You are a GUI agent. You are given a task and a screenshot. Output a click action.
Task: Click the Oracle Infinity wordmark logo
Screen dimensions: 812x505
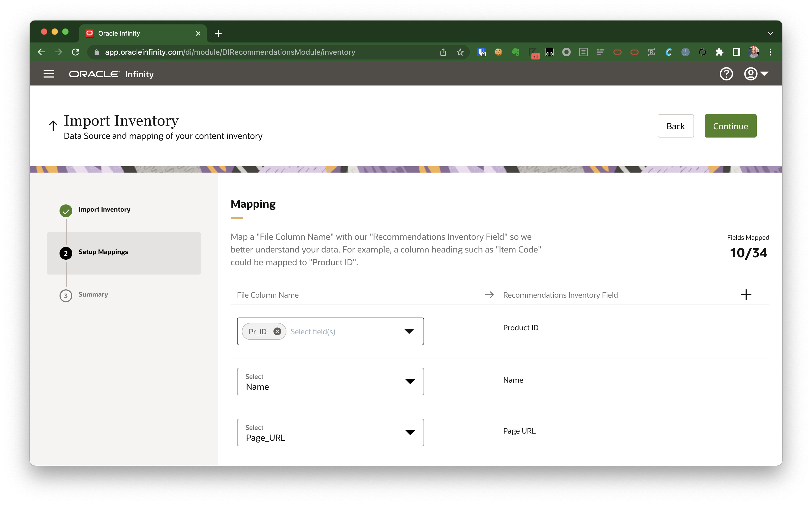111,74
